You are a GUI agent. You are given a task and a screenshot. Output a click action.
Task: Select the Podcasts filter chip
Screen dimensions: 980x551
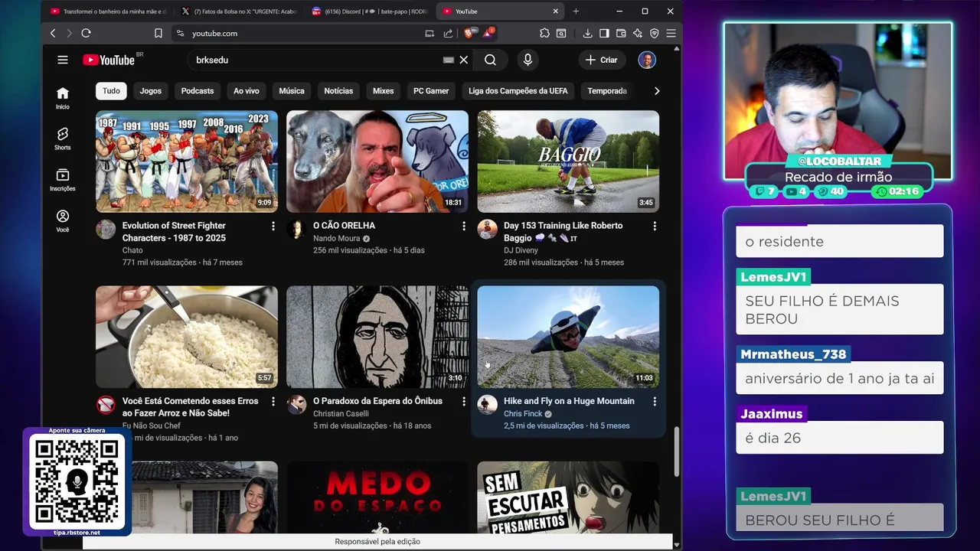pos(198,91)
